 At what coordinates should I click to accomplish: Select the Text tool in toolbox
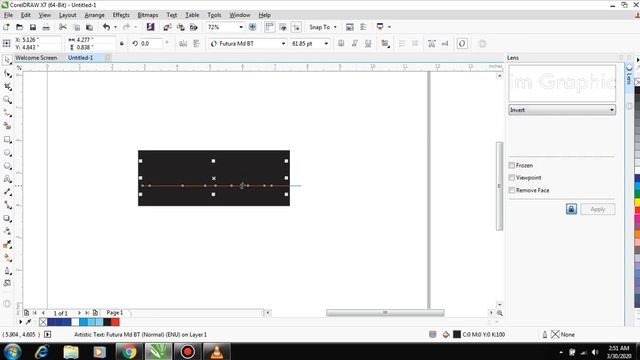pyautogui.click(x=7, y=179)
